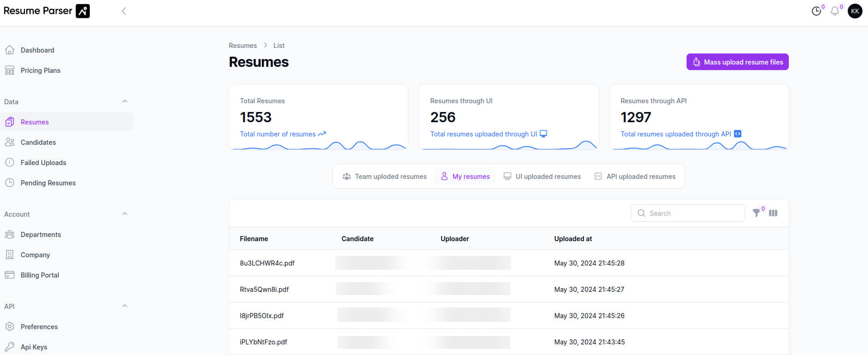Click the Total Resumes 1553 stat card

(318, 117)
